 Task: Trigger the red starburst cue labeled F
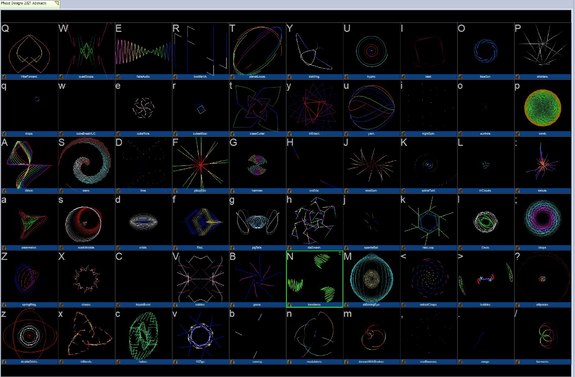click(x=201, y=163)
